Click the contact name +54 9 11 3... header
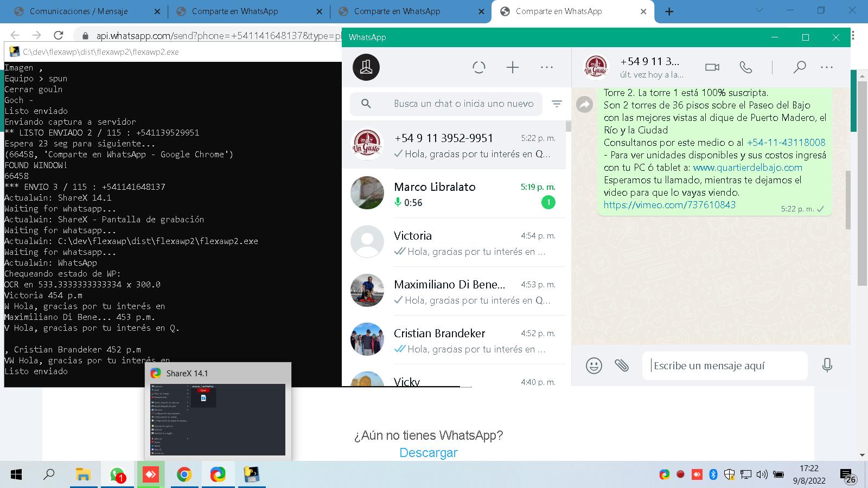 (x=649, y=61)
